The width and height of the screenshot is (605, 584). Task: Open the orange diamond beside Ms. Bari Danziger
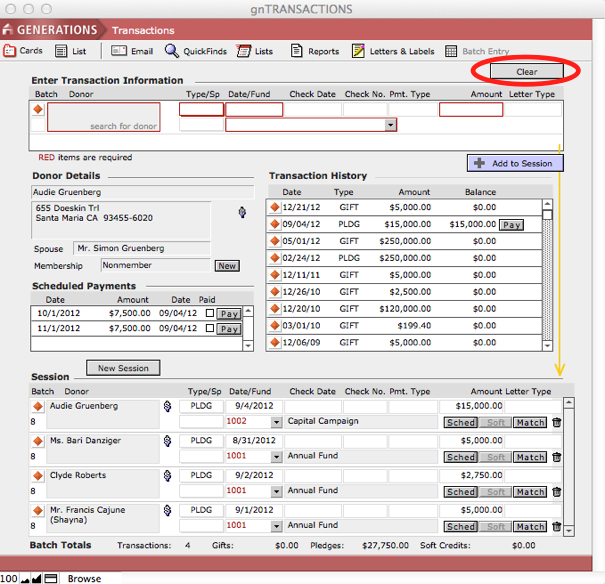[x=38, y=441]
